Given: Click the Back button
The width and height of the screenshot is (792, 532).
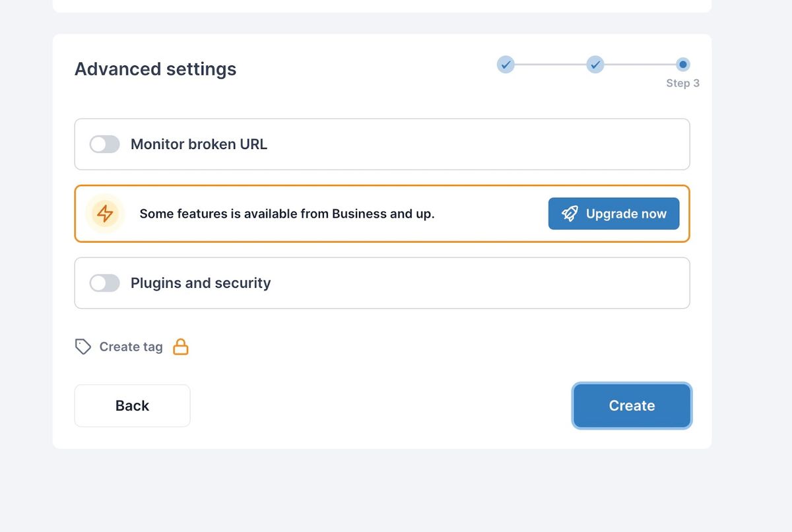Looking at the screenshot, I should tap(132, 406).
